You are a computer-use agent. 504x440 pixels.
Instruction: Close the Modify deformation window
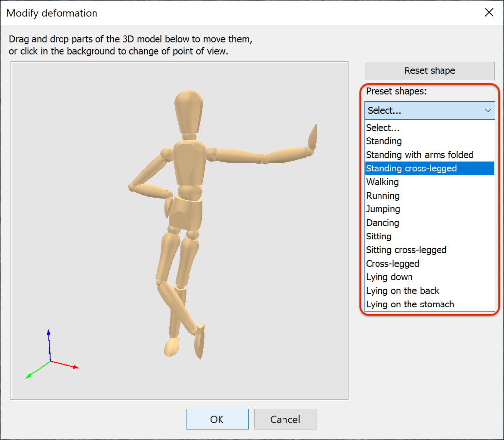click(x=489, y=12)
